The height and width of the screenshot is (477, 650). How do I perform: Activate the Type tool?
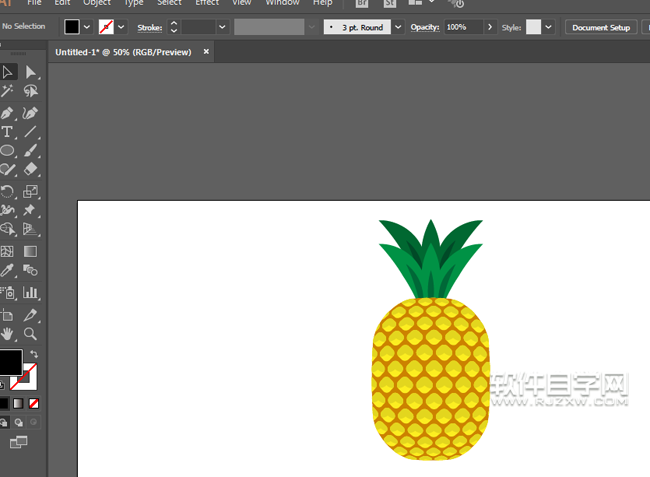7,132
